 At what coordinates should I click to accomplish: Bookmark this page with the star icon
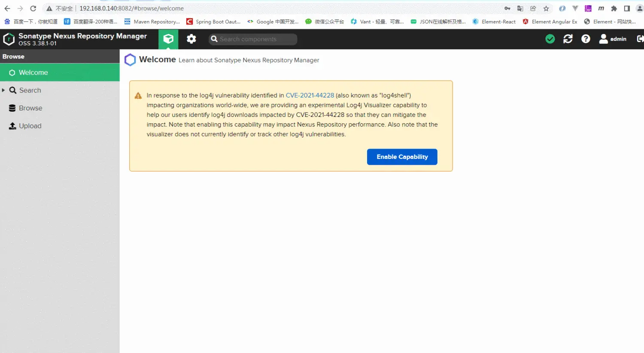tap(546, 8)
